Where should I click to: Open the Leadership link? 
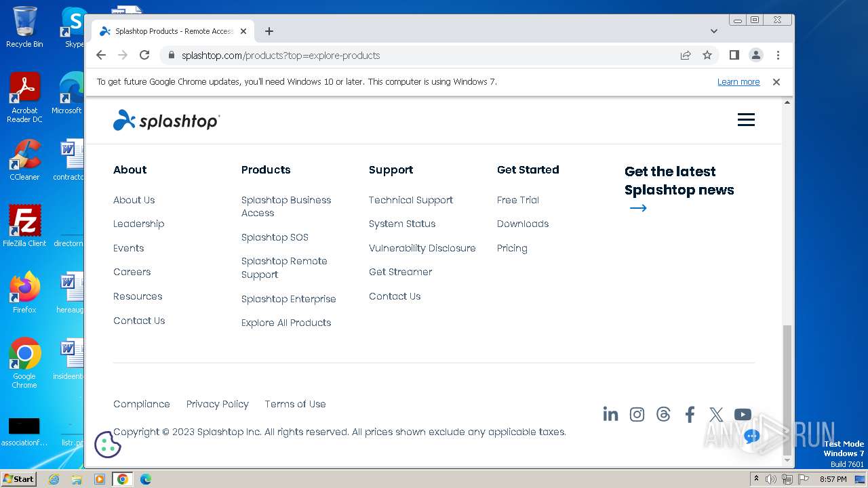tap(139, 224)
